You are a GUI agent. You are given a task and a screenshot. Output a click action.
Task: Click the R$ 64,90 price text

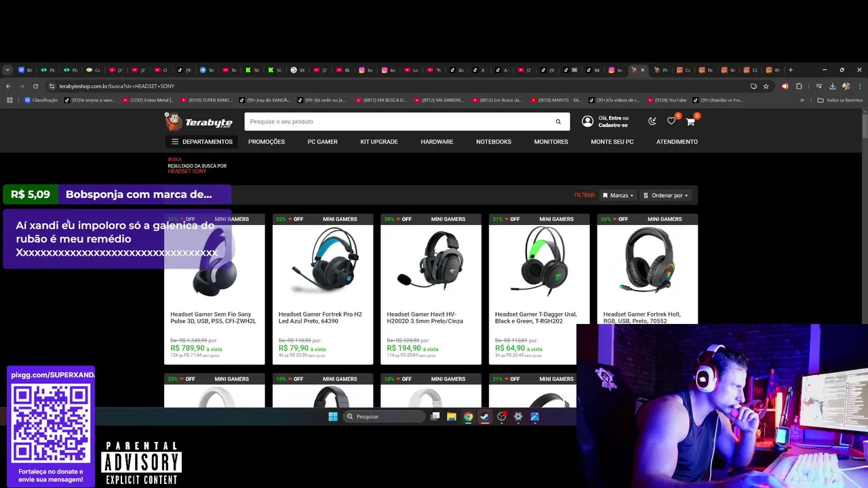[510, 348]
